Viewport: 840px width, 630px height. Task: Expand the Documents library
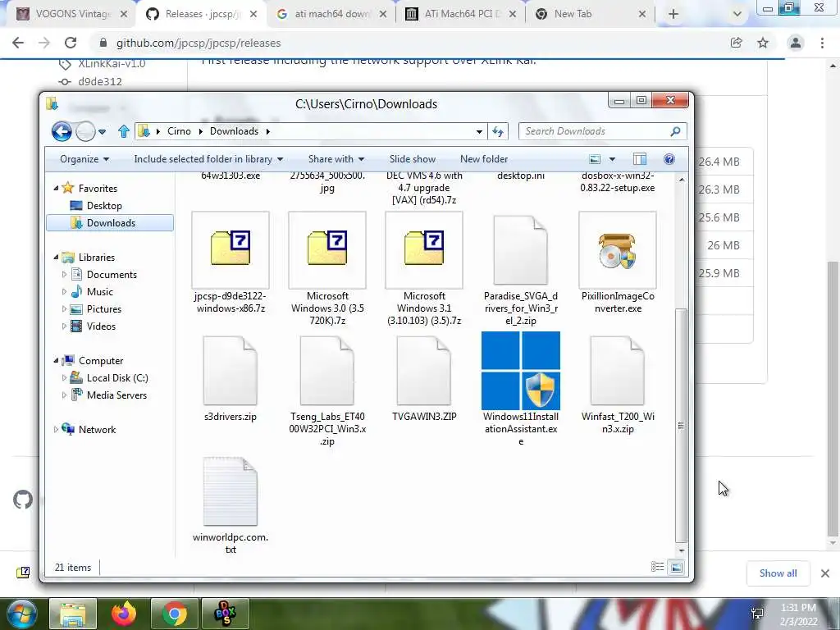pyautogui.click(x=64, y=274)
